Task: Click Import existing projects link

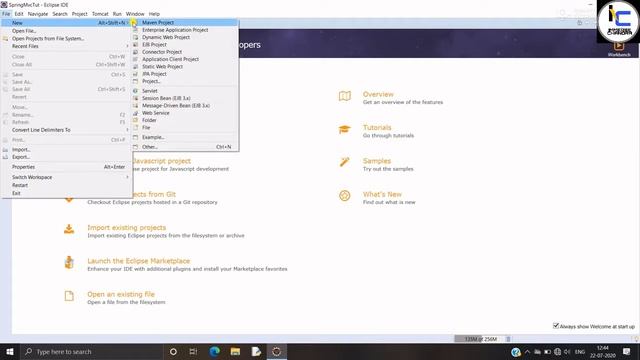Action: point(127,227)
